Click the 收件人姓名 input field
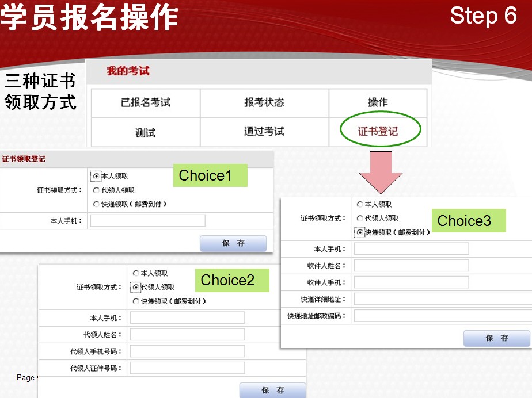 tap(411, 265)
